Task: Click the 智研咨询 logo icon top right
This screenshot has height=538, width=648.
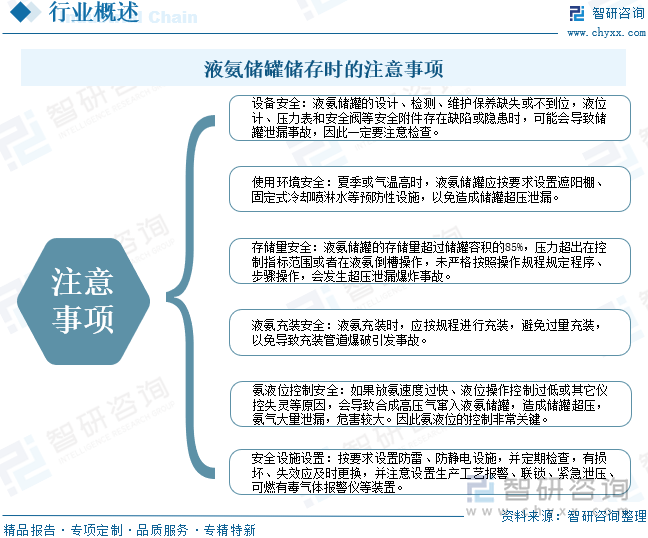Action: (x=577, y=13)
